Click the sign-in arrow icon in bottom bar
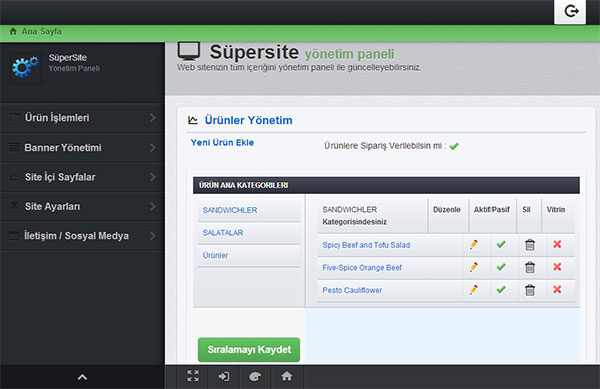The width and height of the screenshot is (600, 389). tap(224, 377)
